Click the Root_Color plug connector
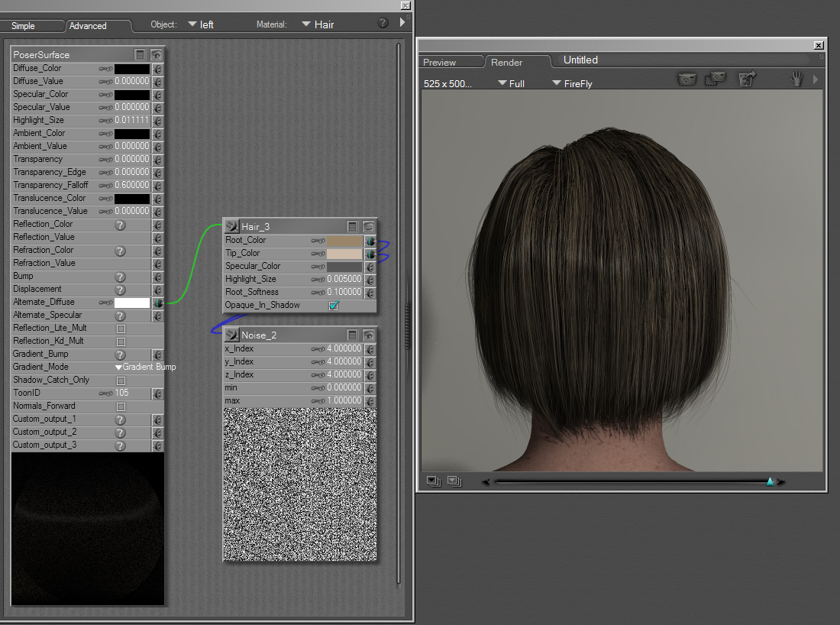This screenshot has width=840, height=625. 370,240
